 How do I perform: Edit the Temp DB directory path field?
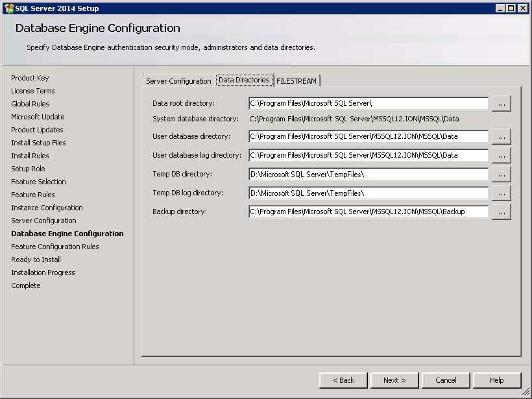pyautogui.click(x=369, y=175)
